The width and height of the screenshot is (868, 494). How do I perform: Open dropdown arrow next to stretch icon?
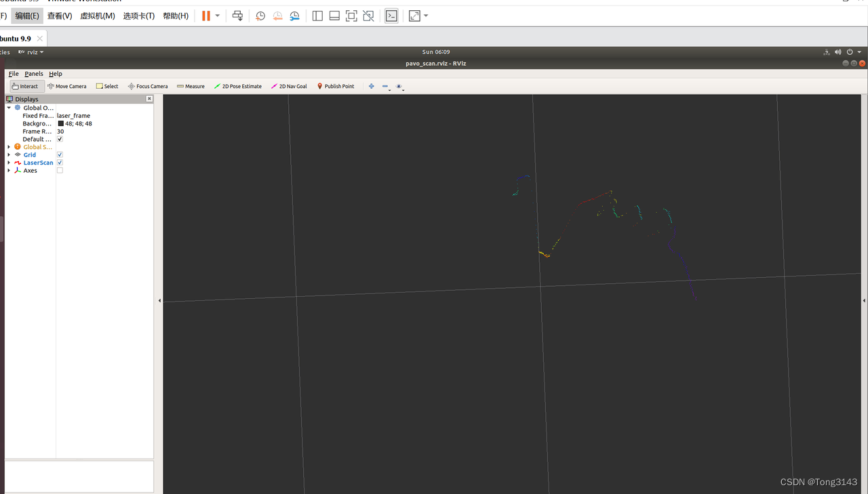(x=426, y=16)
